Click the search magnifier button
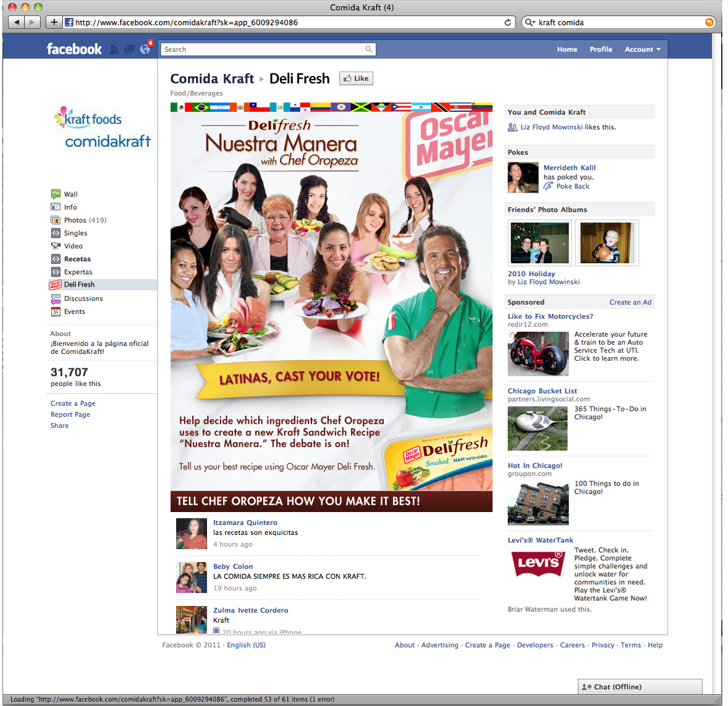The width and height of the screenshot is (728, 706). click(368, 49)
